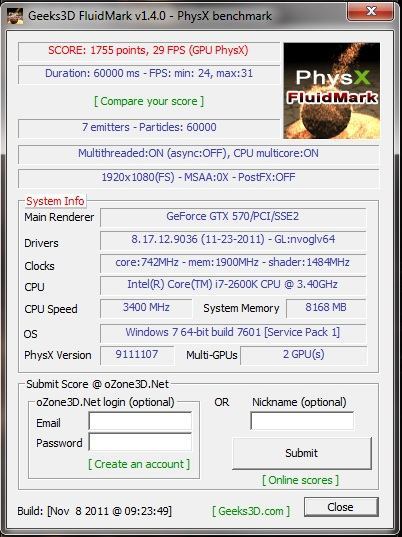Click the Windows 7 64-bit build 7601 value
Screen dimensions: 402x537
coord(233,333)
